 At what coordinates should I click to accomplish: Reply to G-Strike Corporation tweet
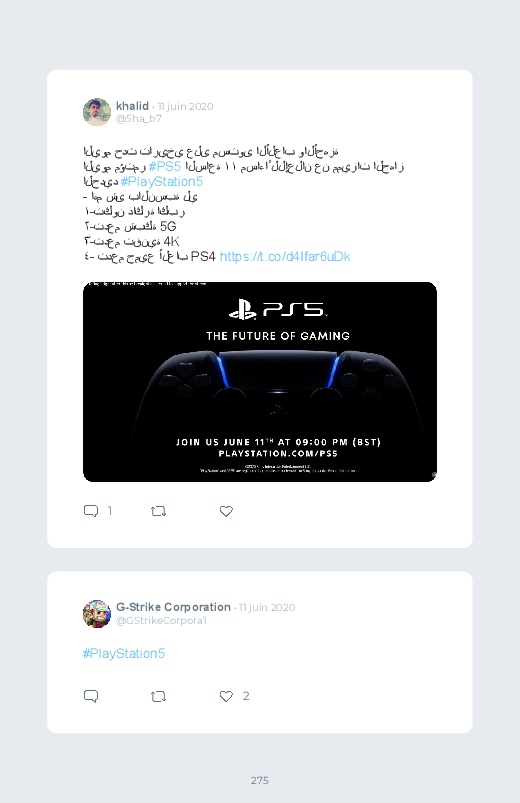pyautogui.click(x=91, y=696)
